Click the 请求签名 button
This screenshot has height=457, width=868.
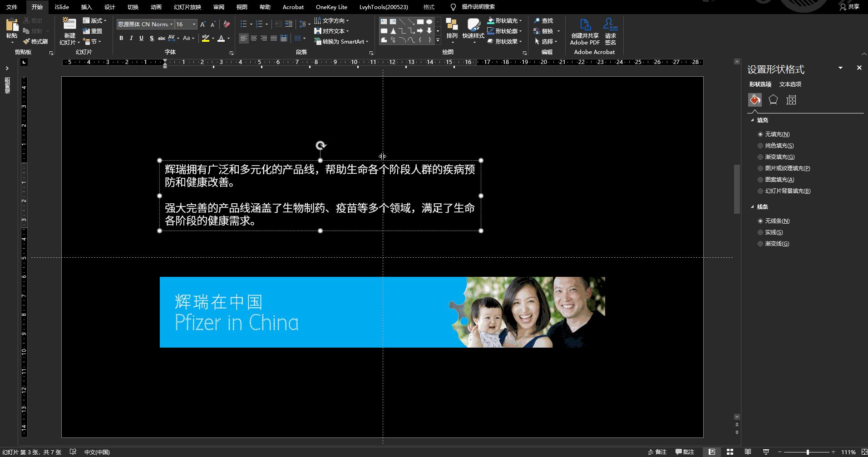610,30
